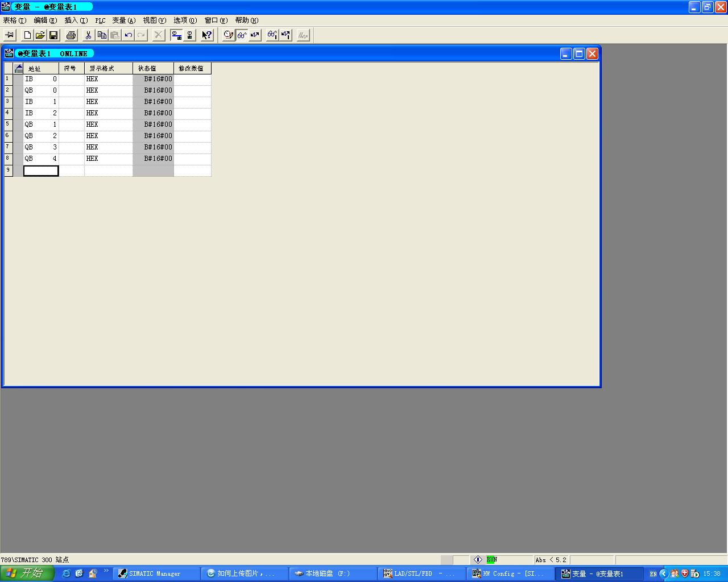Click the Print icon in the toolbar
Image resolution: width=728 pixels, height=582 pixels.
71,35
